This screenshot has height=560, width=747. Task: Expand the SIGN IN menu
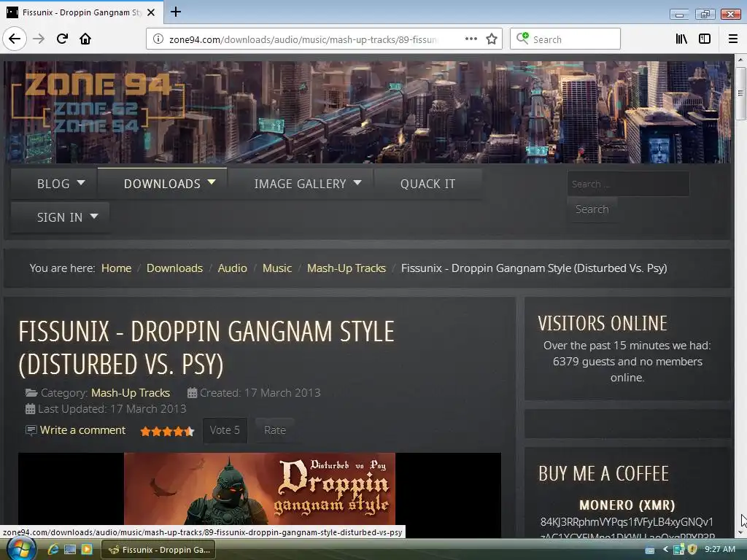point(61,217)
